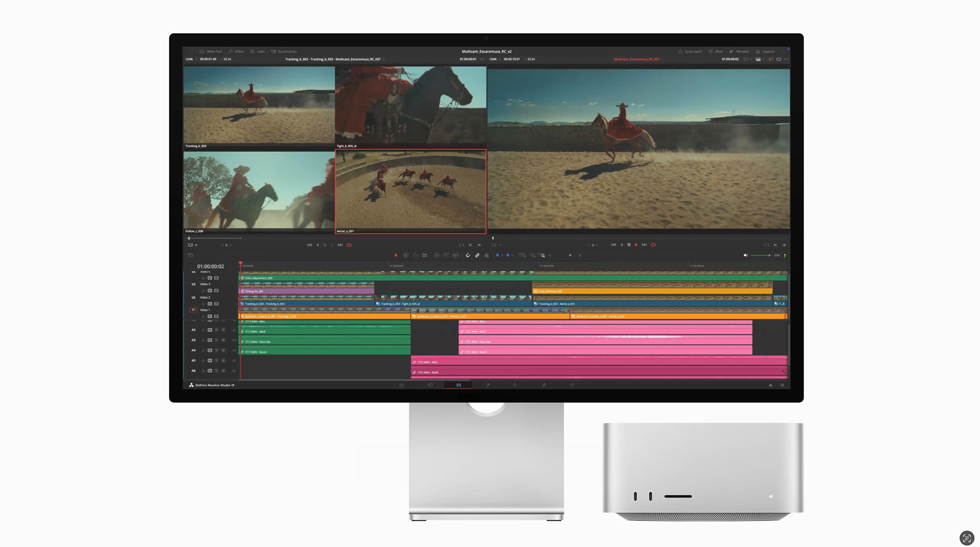This screenshot has height=547, width=980.
Task: Activate the red Selection Mode arrow tool
Action: click(396, 255)
